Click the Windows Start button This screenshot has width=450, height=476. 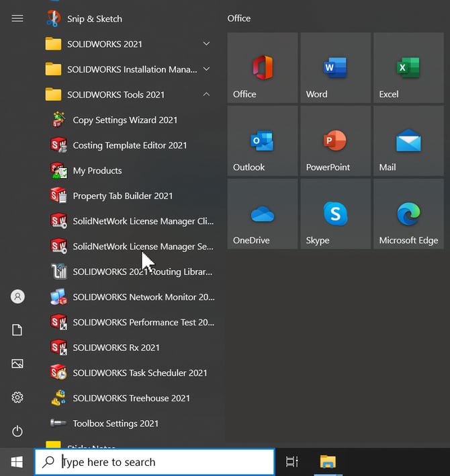pos(17,462)
